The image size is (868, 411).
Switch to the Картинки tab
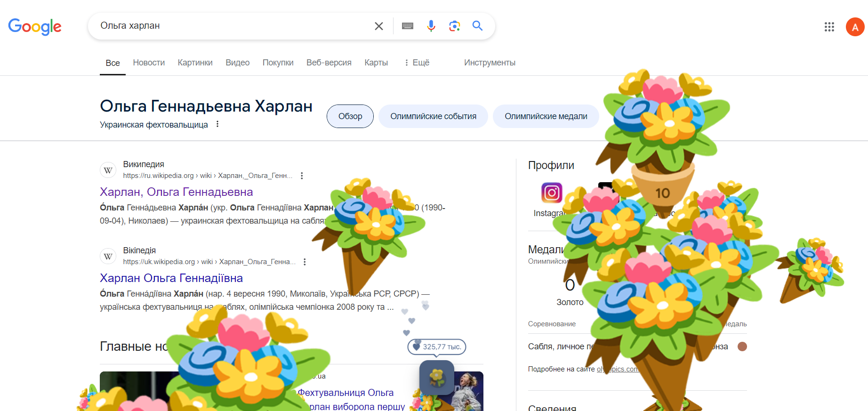[x=195, y=63]
